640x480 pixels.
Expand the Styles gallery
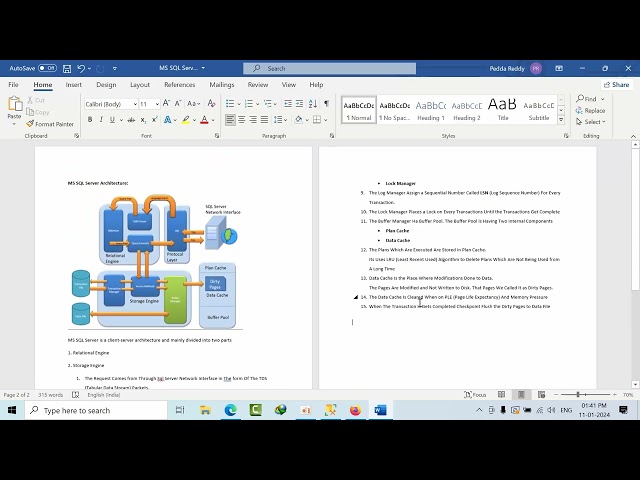561,120
